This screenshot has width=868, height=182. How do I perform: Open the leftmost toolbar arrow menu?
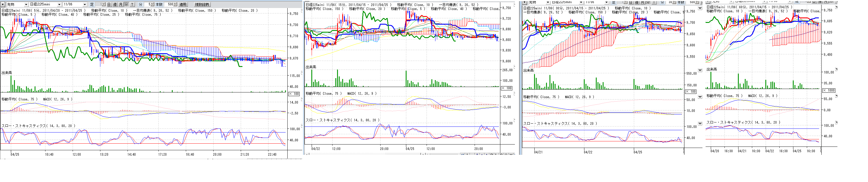point(3,4)
